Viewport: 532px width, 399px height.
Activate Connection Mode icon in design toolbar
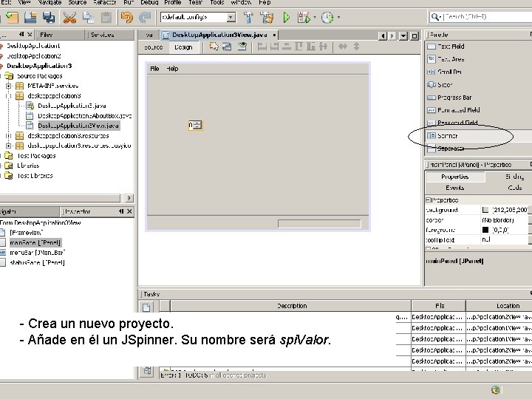pos(228,47)
